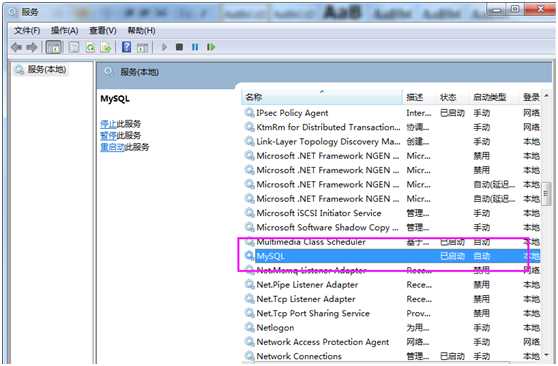Stop the service with the square stop icon
Viewport: 558px width, 366px height.
click(179, 47)
